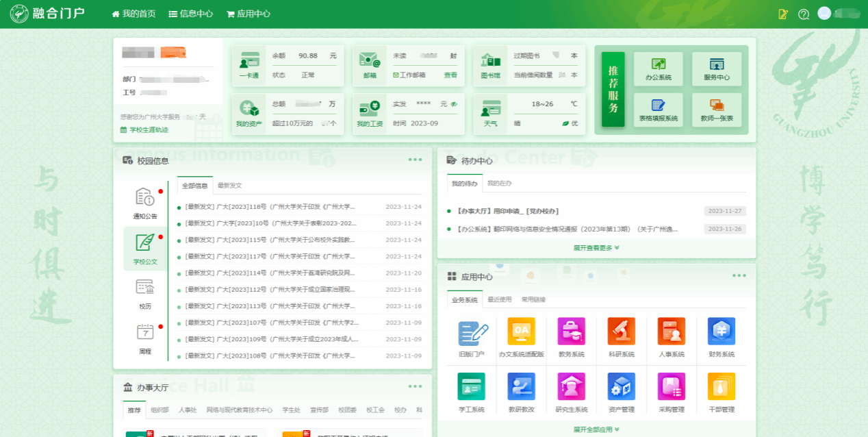Launch the 办文系统适配版 OA icon
Screen dimensions: 868x437
[521, 332]
